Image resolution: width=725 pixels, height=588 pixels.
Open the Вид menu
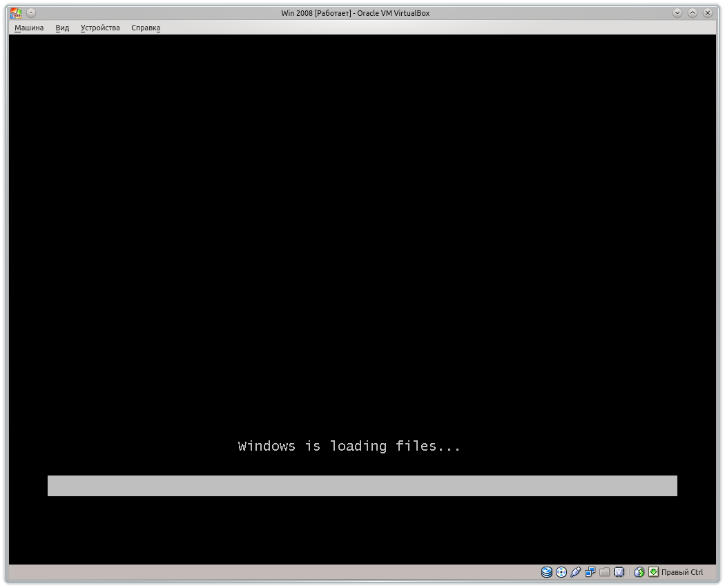62,28
